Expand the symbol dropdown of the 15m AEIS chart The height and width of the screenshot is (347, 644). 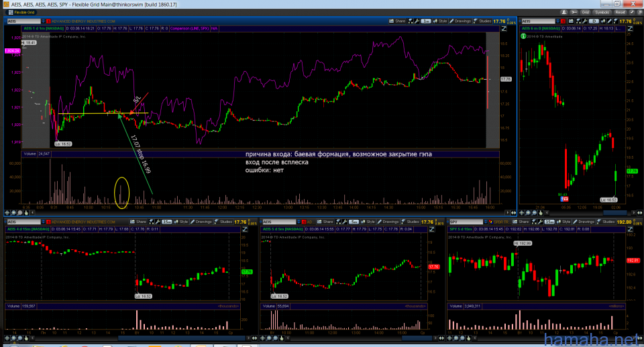pyautogui.click(x=43, y=222)
